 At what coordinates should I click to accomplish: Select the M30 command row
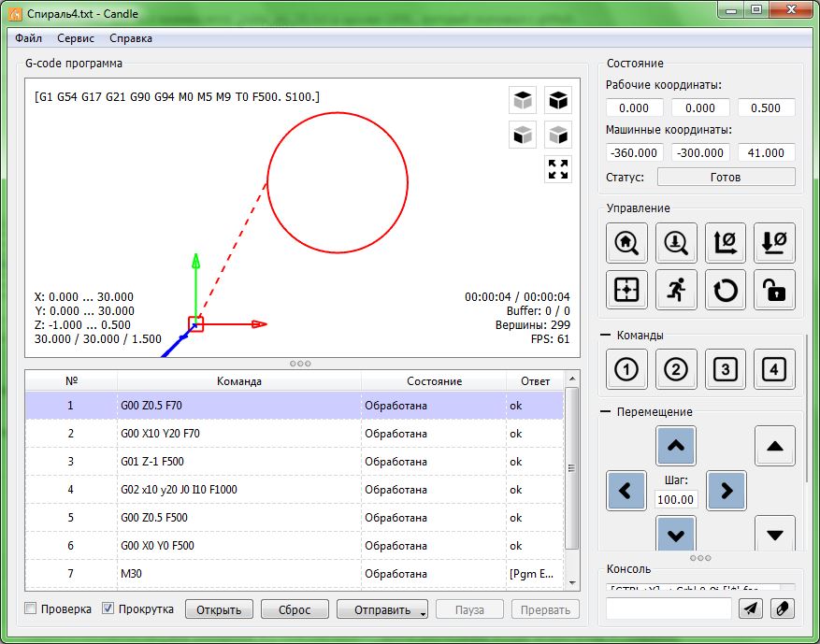295,574
